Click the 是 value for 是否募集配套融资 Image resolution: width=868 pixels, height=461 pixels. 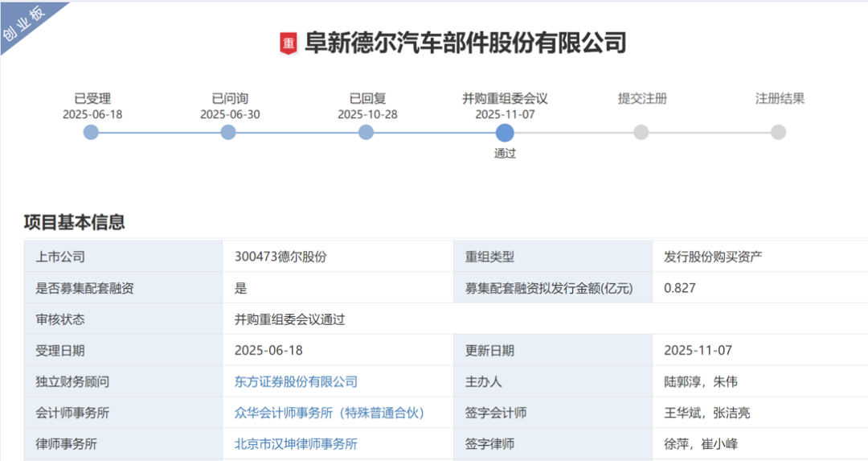coord(240,288)
